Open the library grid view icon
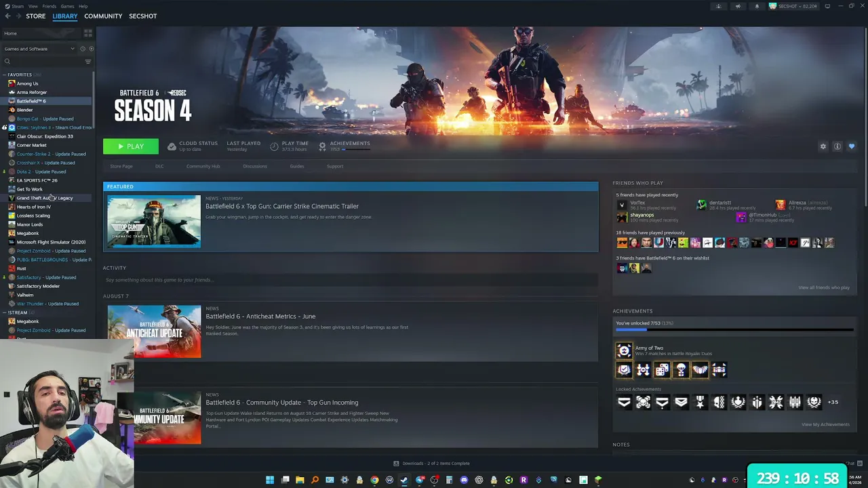Image resolution: width=868 pixels, height=488 pixels. click(x=88, y=33)
